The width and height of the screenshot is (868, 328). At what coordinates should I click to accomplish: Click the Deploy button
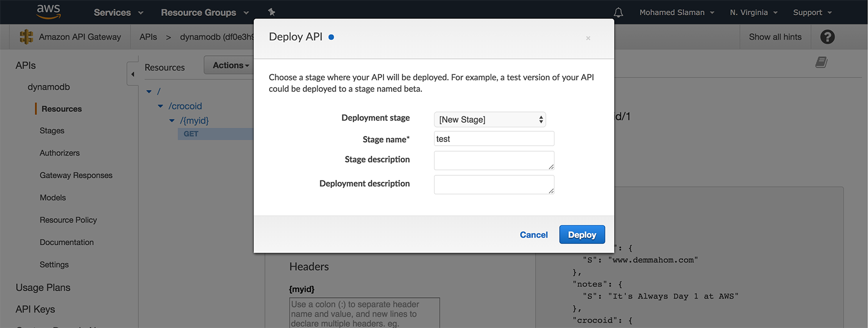tap(582, 235)
